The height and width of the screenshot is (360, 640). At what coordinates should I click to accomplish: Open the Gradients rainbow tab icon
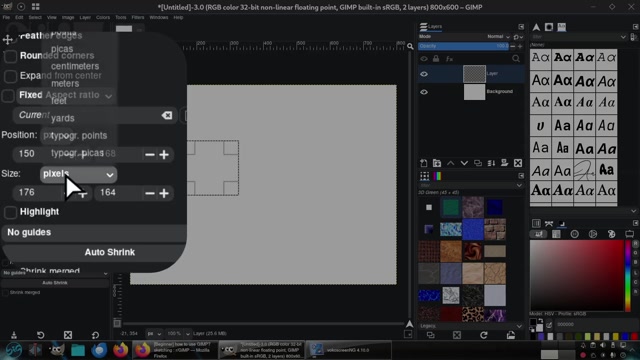[x=438, y=176]
